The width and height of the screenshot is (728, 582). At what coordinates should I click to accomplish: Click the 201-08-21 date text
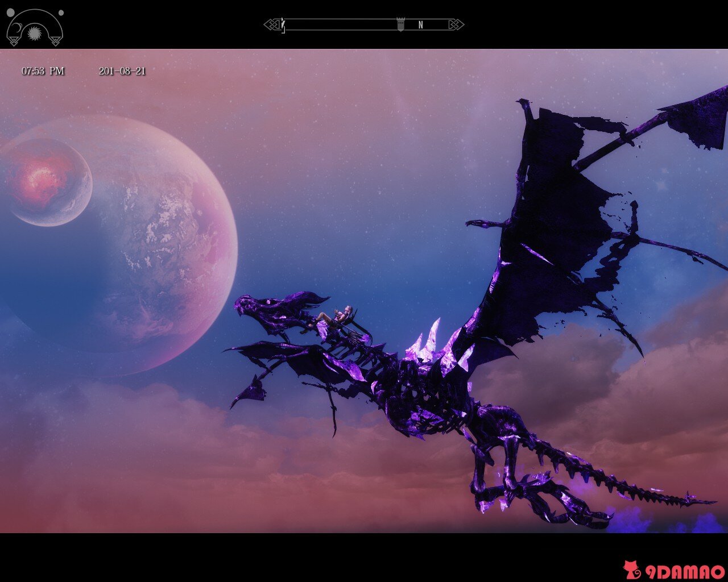[122, 71]
